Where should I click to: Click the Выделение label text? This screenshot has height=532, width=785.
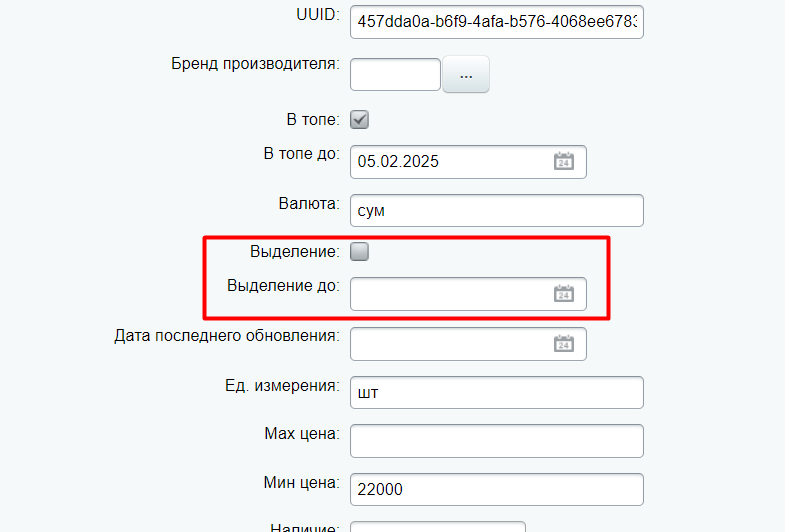point(295,251)
